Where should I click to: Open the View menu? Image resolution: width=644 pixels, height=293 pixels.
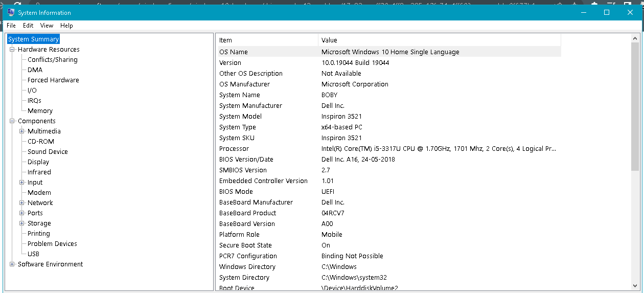(47, 26)
